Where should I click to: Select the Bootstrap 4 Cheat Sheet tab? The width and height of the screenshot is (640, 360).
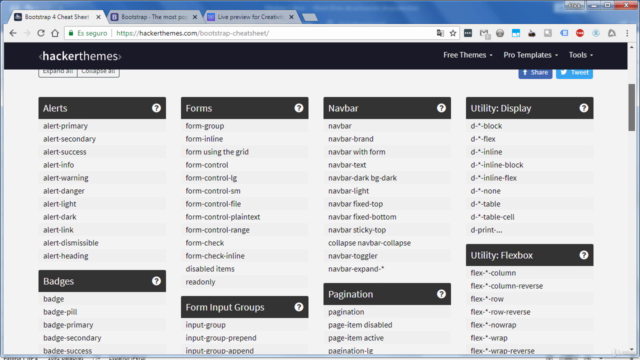point(56,17)
